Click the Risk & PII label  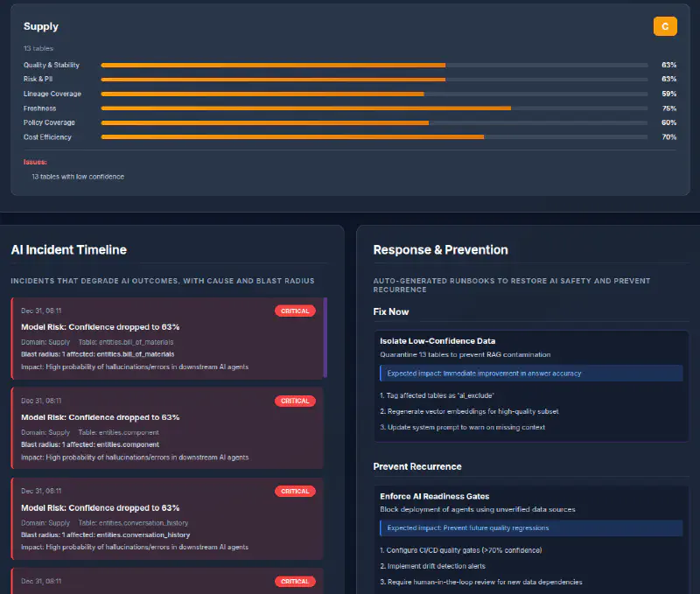click(38, 79)
